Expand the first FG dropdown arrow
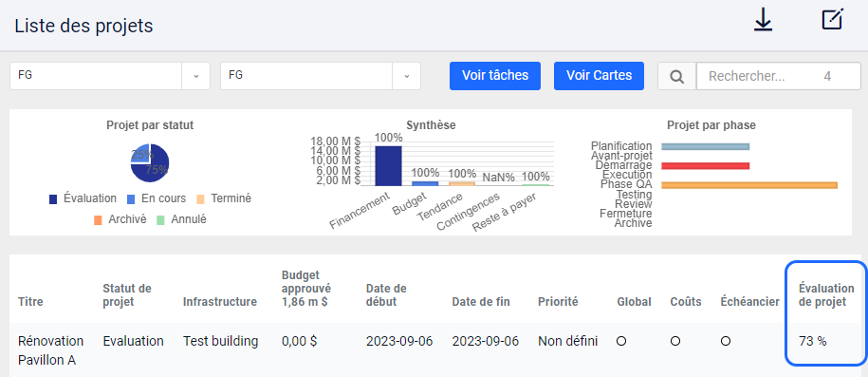Viewport: 868px width, 377px height. click(196, 76)
